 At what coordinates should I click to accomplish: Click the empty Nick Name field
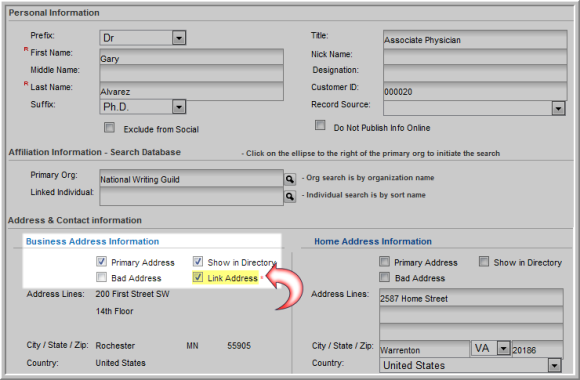[x=475, y=57]
